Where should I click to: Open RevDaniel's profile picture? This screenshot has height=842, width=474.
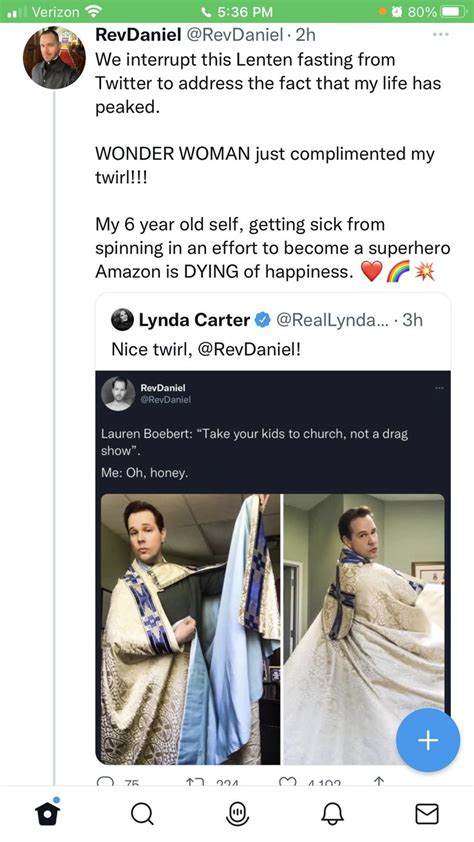tap(54, 57)
